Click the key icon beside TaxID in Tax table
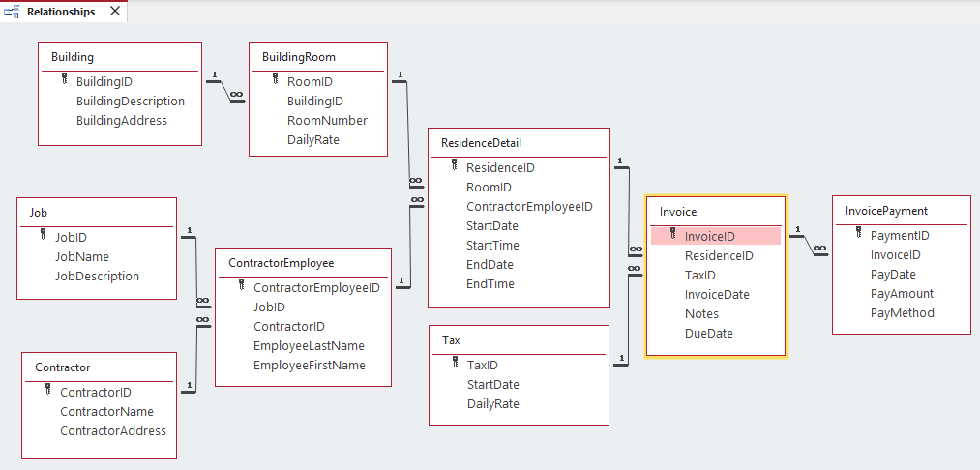 click(x=455, y=363)
